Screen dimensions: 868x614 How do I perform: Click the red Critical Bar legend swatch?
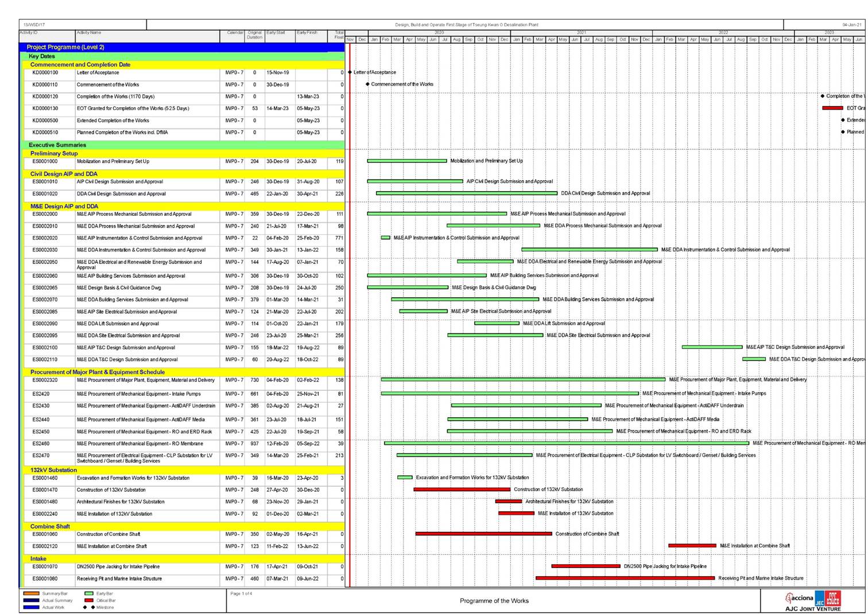coord(89,600)
